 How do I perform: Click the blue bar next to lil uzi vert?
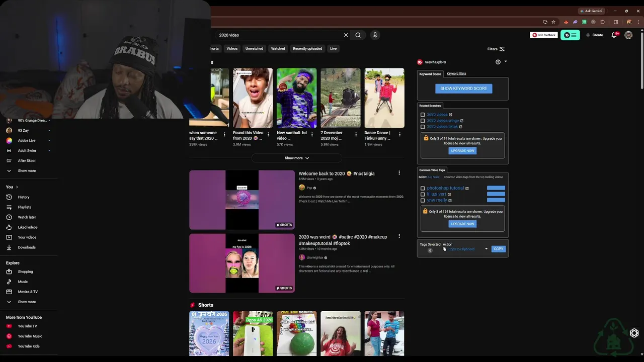(496, 194)
